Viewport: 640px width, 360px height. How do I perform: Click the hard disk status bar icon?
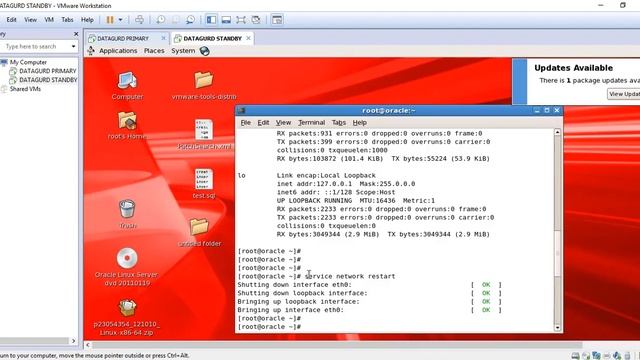[x=575, y=356]
